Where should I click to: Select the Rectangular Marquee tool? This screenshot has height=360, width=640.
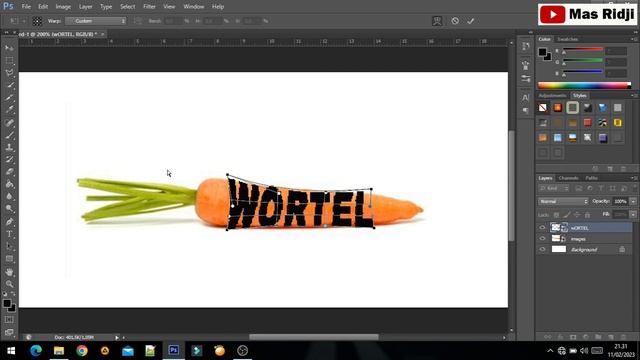(9, 60)
